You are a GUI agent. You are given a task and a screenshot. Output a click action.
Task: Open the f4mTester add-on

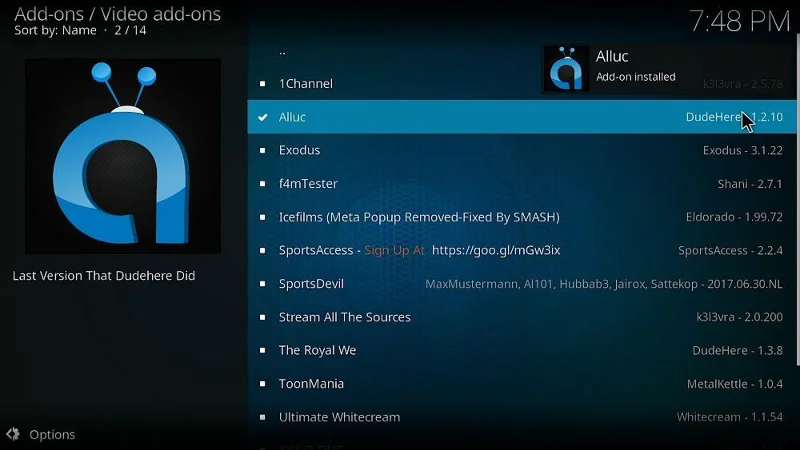pos(521,184)
